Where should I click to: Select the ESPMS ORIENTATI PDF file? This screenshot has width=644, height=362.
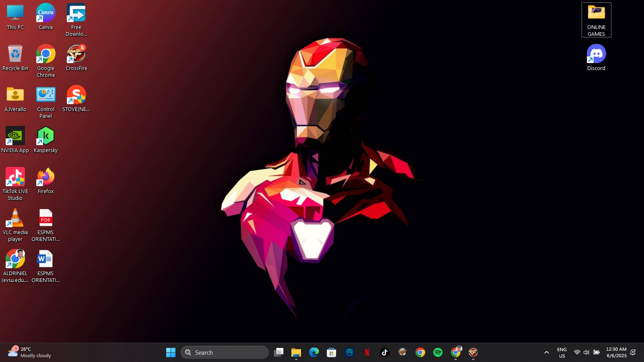tap(45, 225)
